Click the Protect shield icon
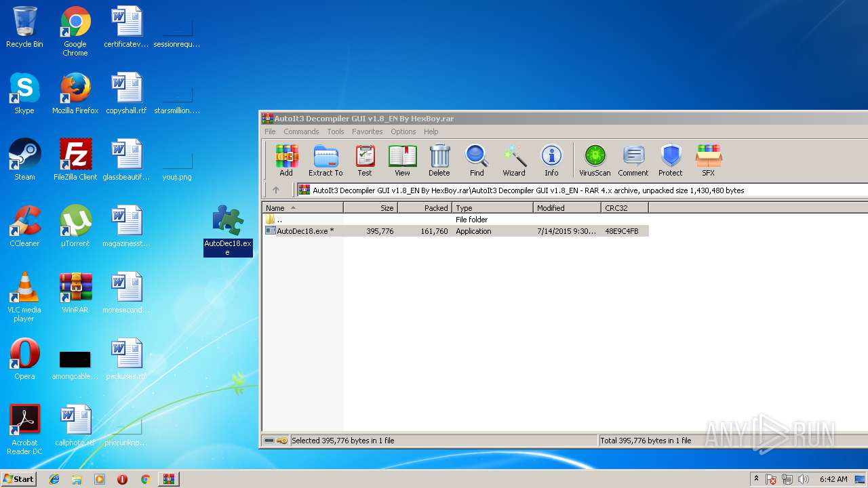Screen dimensions: 868x488 (x=671, y=161)
